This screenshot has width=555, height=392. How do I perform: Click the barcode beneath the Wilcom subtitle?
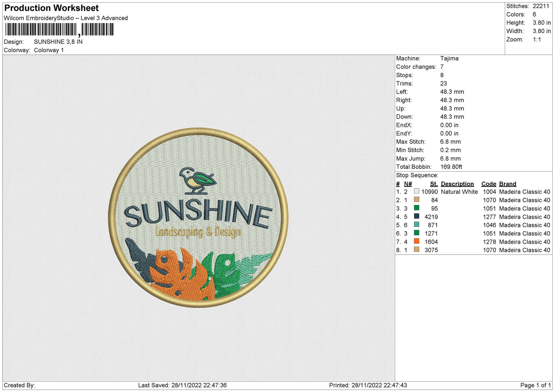pos(59,30)
